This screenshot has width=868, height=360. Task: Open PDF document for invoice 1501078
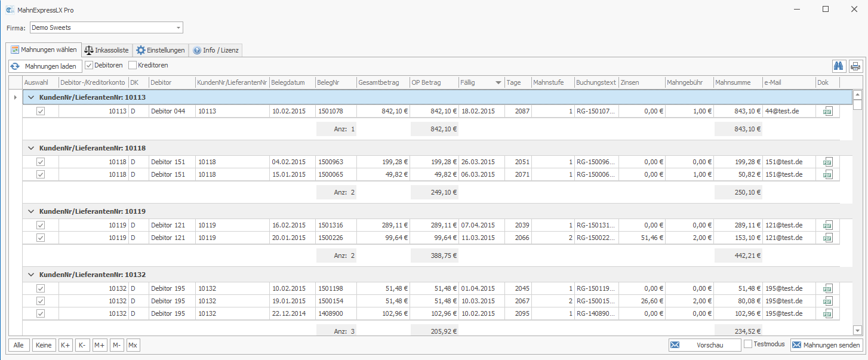(827, 111)
